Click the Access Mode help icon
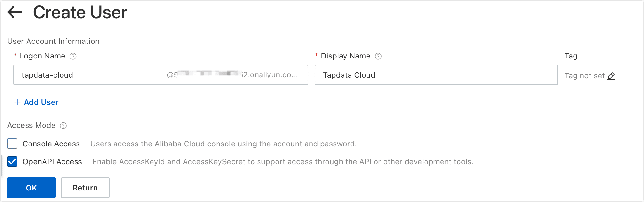 pyautogui.click(x=63, y=126)
